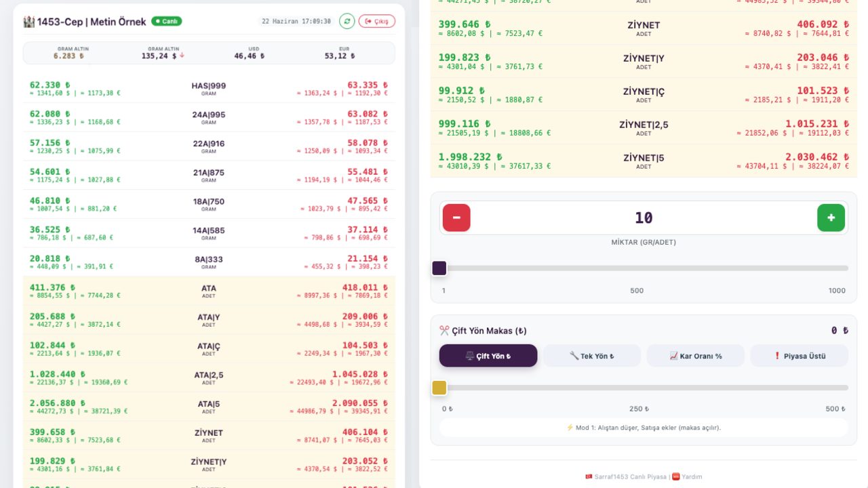Log out with the Çıkış button

point(376,21)
